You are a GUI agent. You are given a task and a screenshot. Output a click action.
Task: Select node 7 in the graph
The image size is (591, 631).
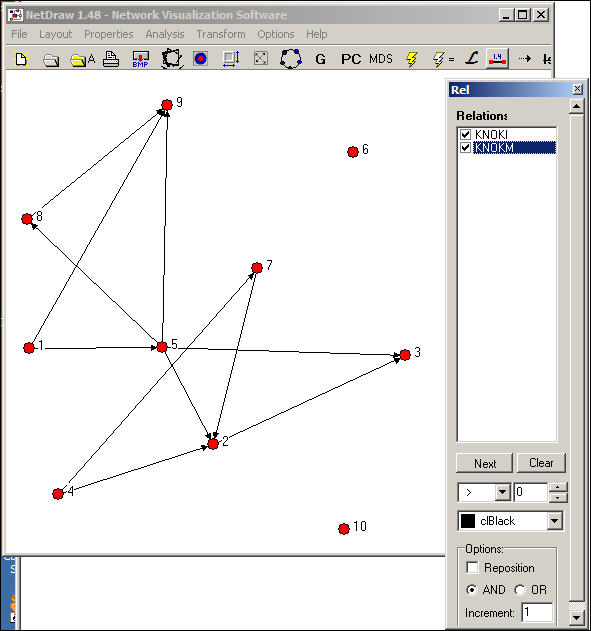[257, 268]
